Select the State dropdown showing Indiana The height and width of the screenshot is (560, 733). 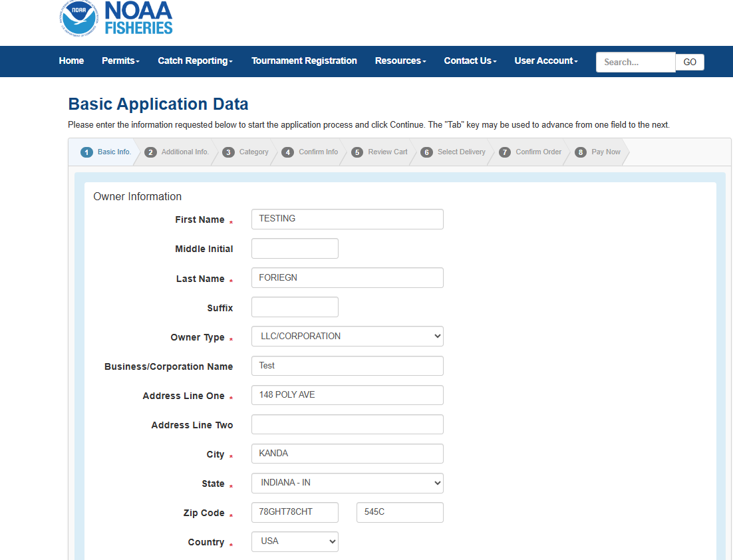(347, 483)
